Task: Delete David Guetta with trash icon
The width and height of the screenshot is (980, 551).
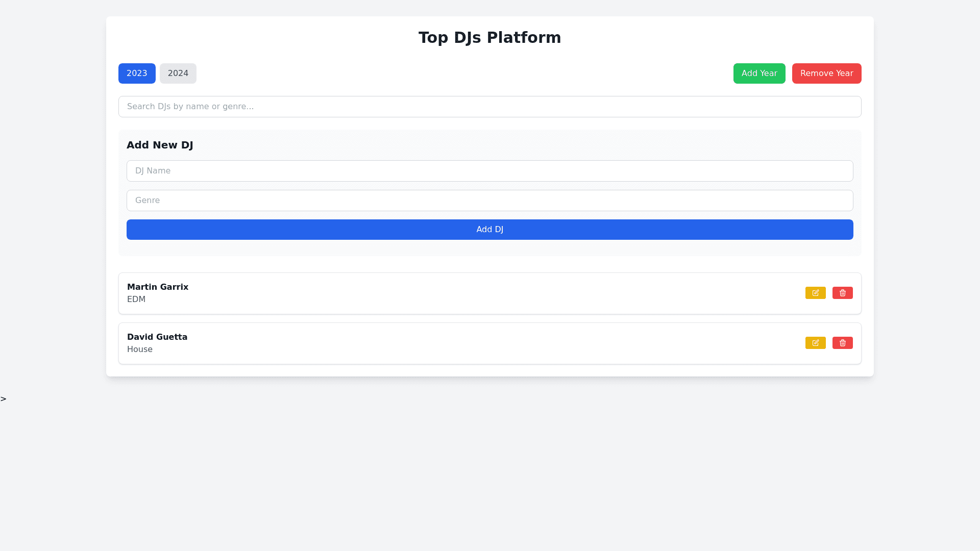Action: click(x=842, y=343)
